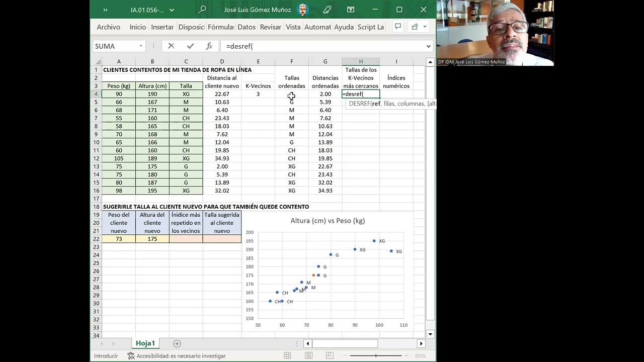
Task: Open the pen drawing mode icon
Action: (328, 10)
